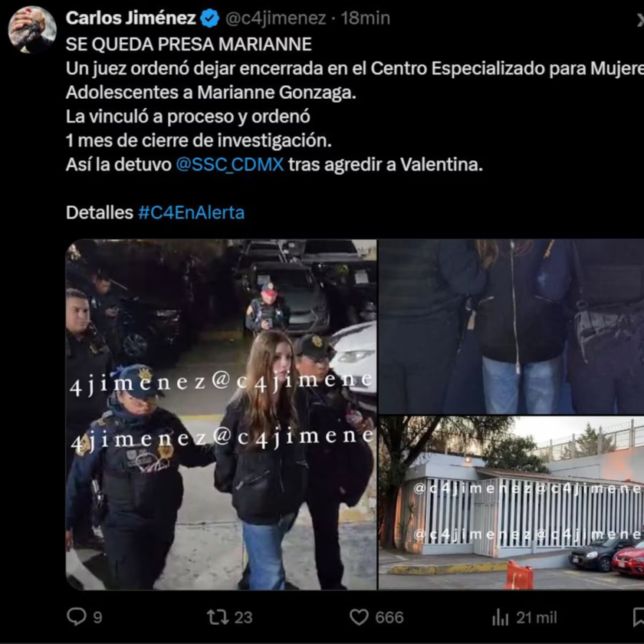
Task: Open photo of woman escorted by police
Action: click(x=221, y=415)
